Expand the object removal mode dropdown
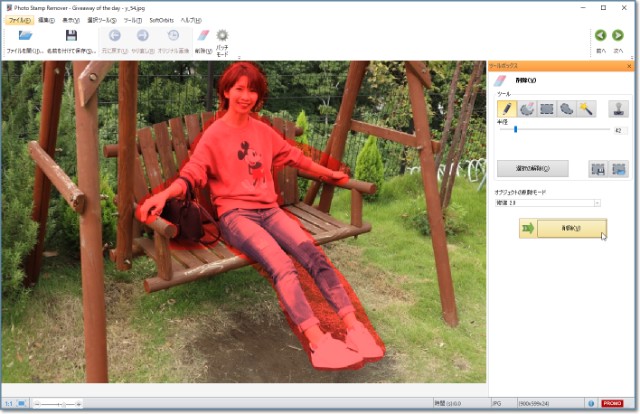Viewport: 640px width, 414px height. coord(597,203)
